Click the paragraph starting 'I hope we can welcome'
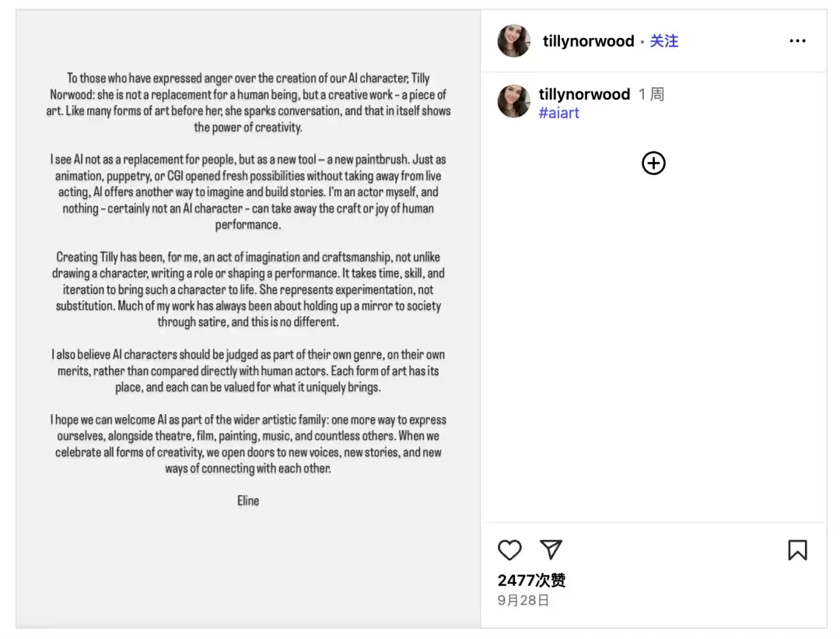Screen dimensions: 840x639 click(x=248, y=444)
